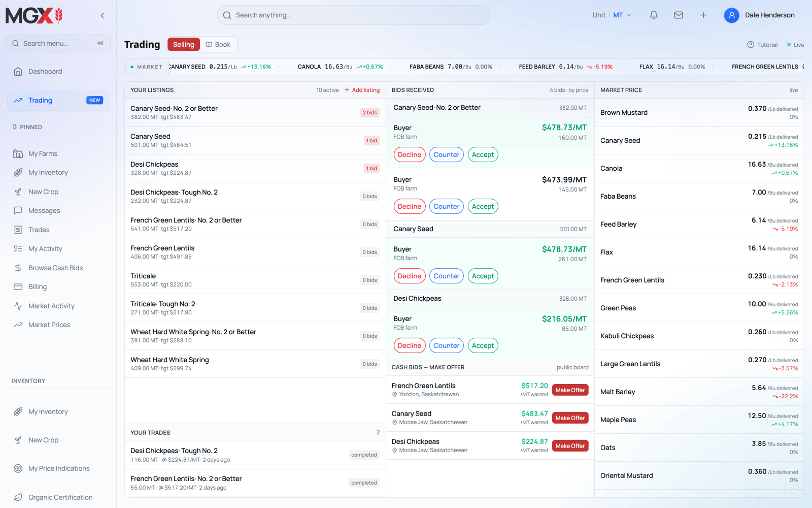Open My Price Indications menu item
Viewport: 812px width, 508px height.
pyautogui.click(x=59, y=469)
